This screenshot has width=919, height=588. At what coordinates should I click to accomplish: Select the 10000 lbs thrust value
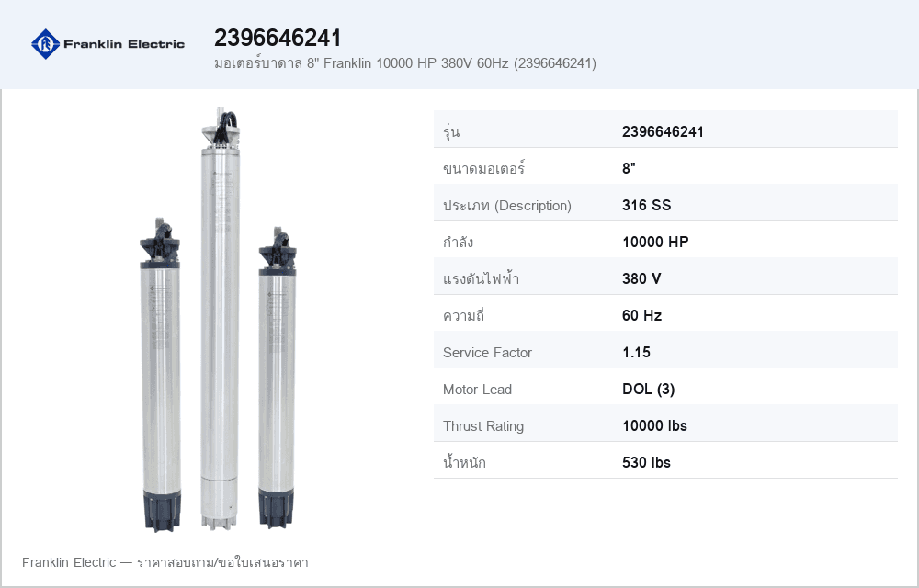(654, 425)
